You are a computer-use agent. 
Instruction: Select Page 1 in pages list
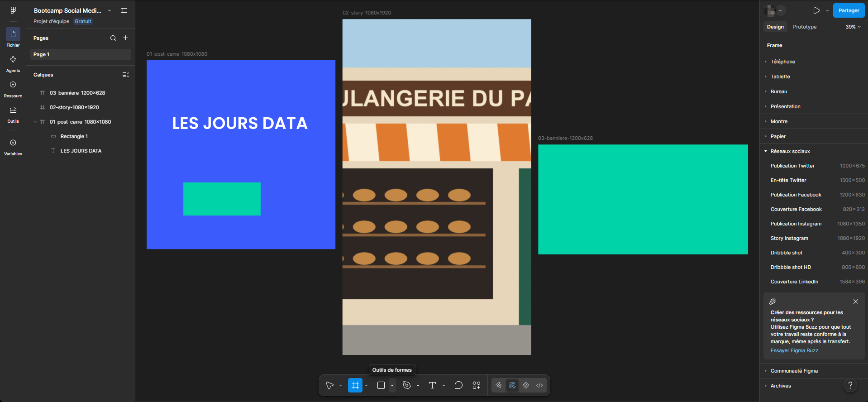[81, 54]
